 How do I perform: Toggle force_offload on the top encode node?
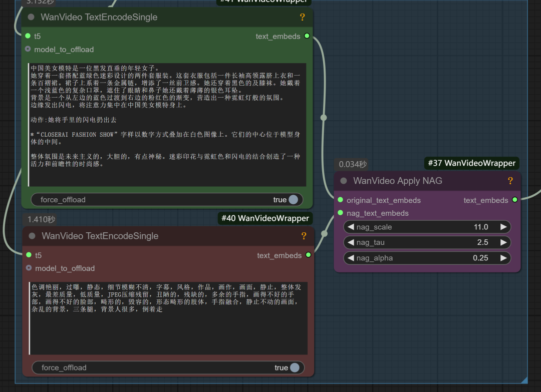click(167, 200)
